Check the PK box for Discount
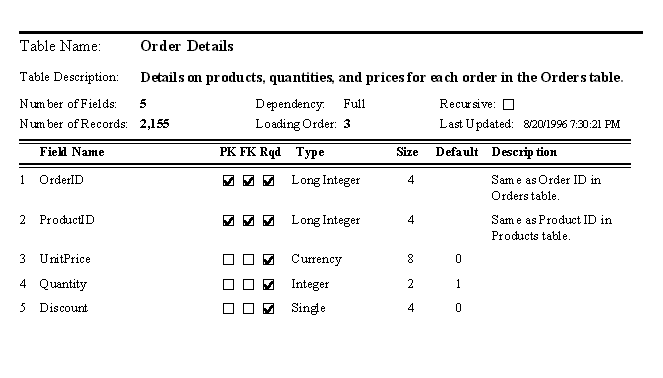 pyautogui.click(x=228, y=309)
